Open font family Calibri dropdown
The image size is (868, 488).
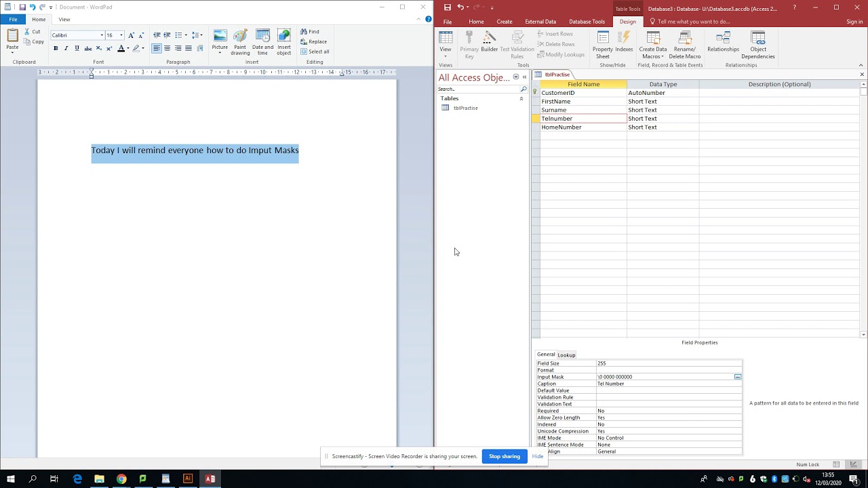(102, 35)
